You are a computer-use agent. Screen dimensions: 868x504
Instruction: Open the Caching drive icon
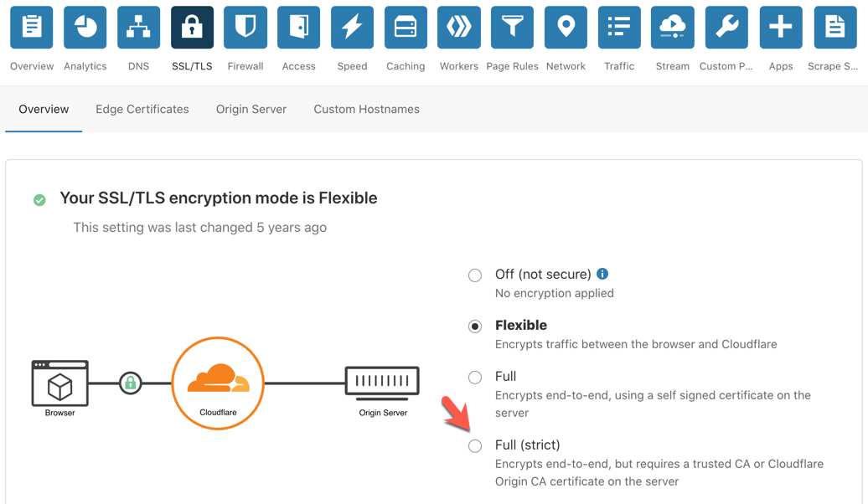pos(406,28)
